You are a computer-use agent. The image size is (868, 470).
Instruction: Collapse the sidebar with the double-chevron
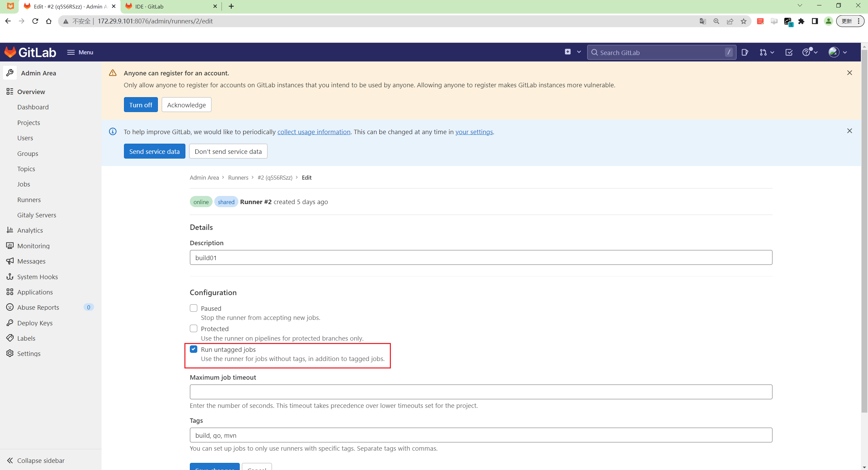coord(10,460)
